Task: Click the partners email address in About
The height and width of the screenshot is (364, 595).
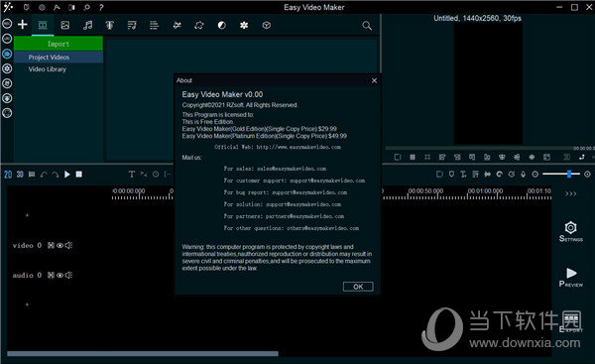Action: 304,216
